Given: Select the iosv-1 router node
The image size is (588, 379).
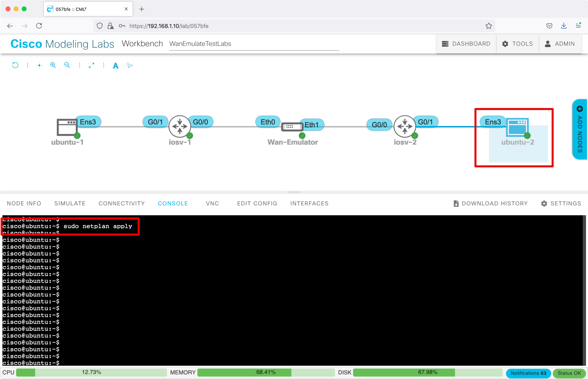Looking at the screenshot, I should pos(179,126).
